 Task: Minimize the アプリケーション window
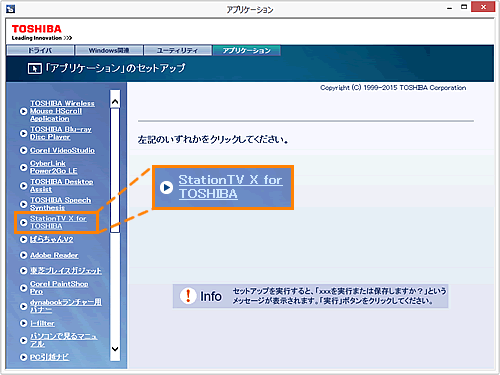(x=450, y=7)
